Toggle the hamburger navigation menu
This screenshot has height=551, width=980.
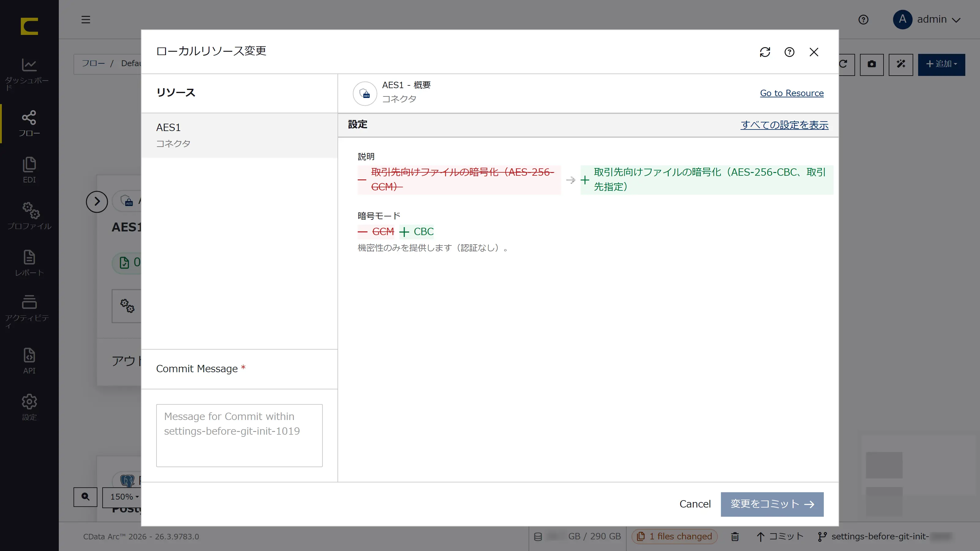pyautogui.click(x=86, y=19)
